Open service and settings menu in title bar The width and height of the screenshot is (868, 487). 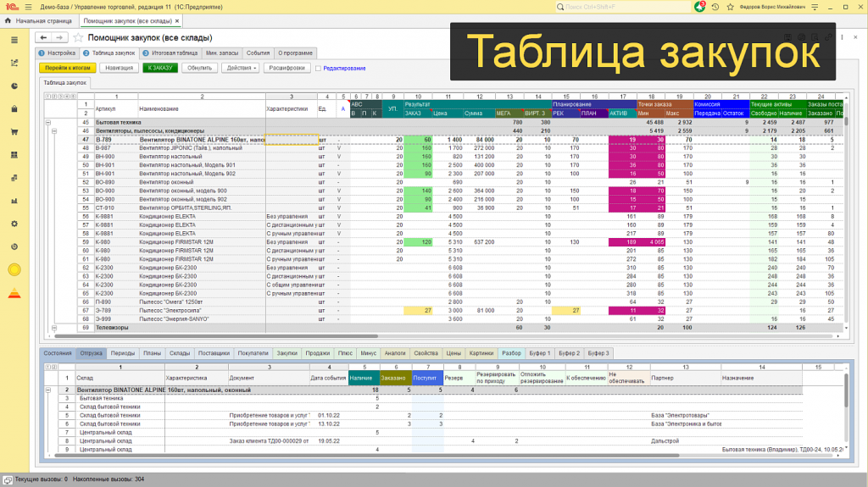click(815, 7)
